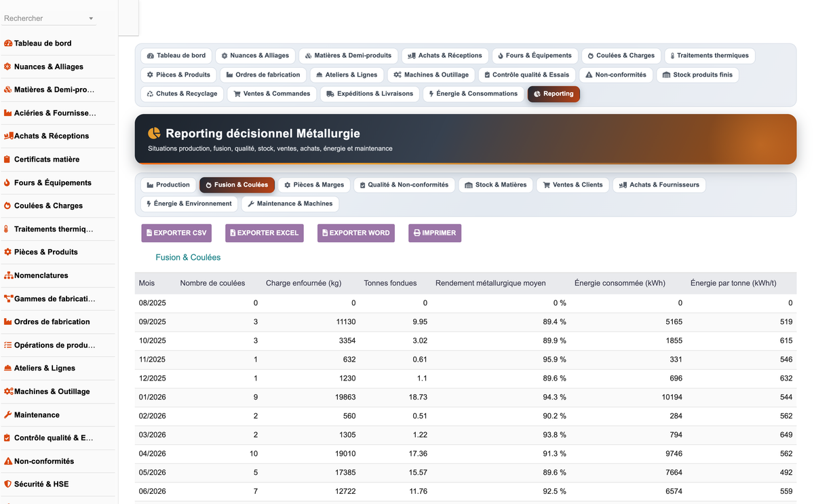Screen dimensions: 814x504
Task: Click the wrench icon on Maintenance & Machines tab
Action: click(x=251, y=203)
